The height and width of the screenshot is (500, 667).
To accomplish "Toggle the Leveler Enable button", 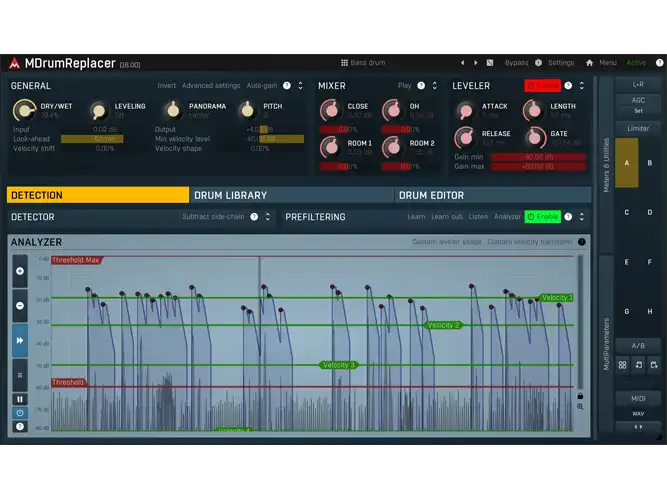I will click(542, 86).
